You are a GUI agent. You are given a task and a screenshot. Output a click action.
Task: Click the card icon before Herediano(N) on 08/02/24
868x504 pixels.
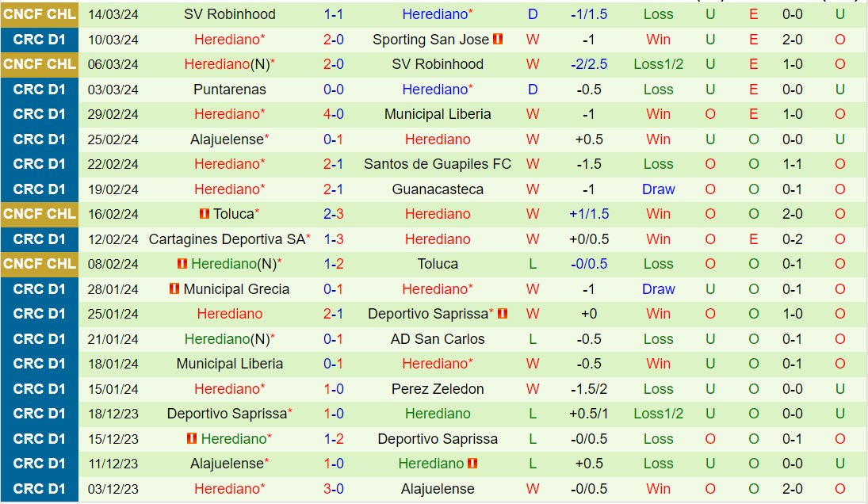(x=182, y=264)
